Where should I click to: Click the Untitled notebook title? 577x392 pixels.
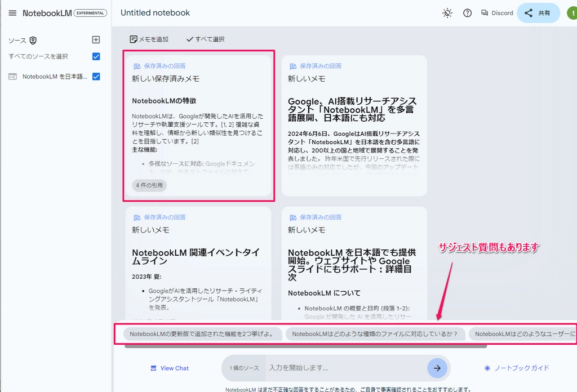point(156,13)
